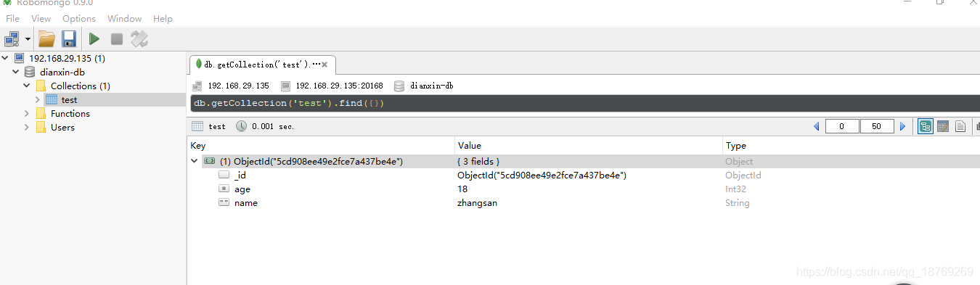Close the db.getCollection('test') tab
The image size is (980, 285).
[x=324, y=65]
